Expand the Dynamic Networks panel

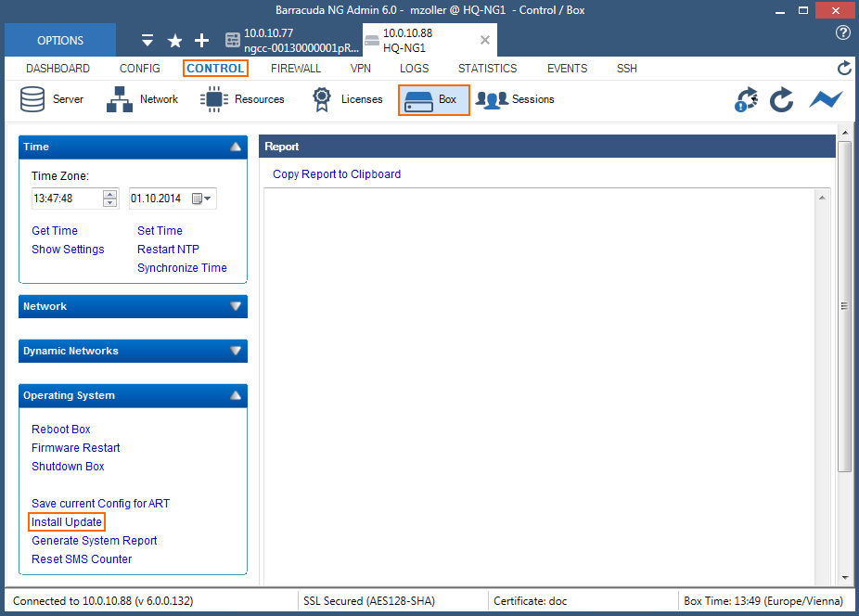pos(236,351)
